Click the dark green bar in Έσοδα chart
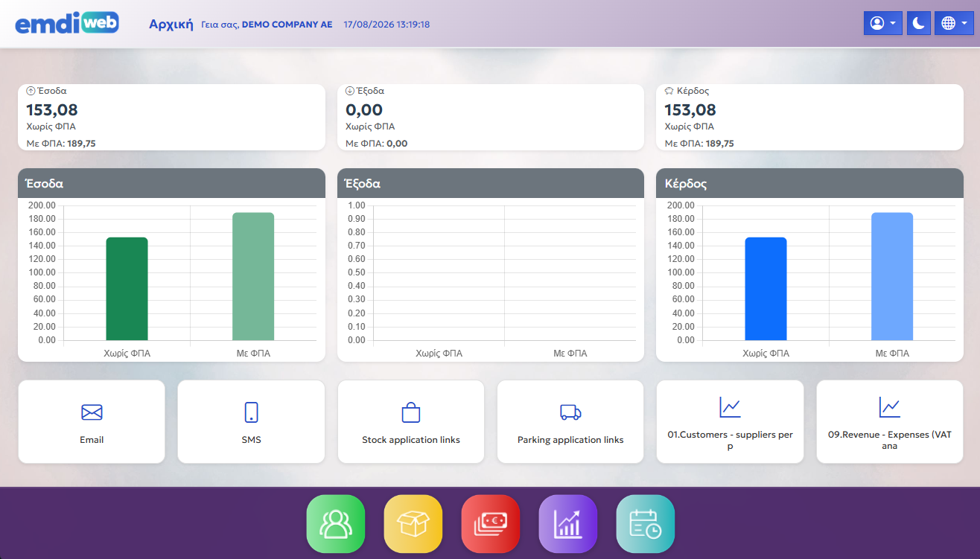 click(x=127, y=289)
